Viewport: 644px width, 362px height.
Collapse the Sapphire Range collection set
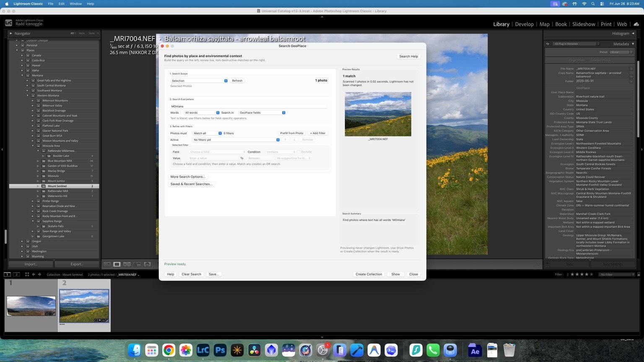[33, 221]
